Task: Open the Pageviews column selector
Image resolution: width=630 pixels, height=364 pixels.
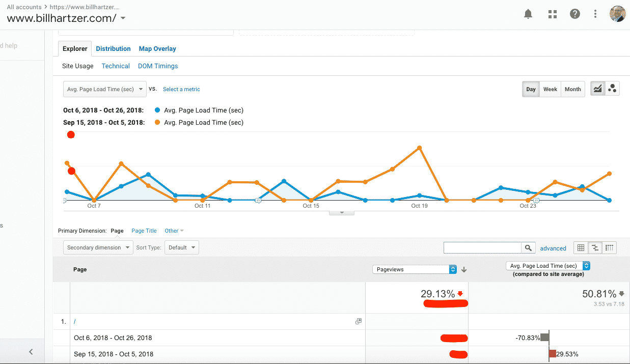Action: [x=415, y=269]
